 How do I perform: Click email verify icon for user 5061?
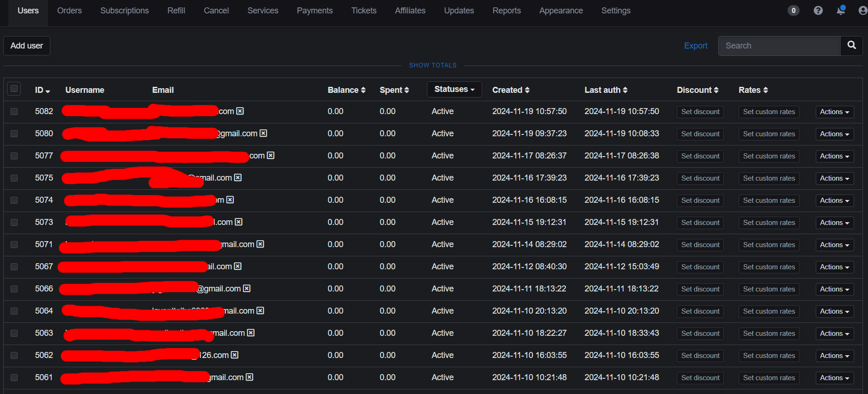pyautogui.click(x=249, y=377)
